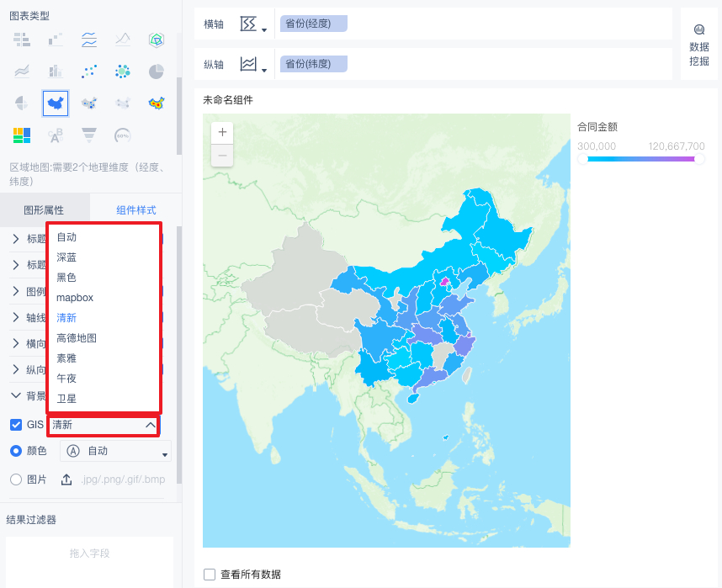Click the 合同金额 legend title
Image resolution: width=722 pixels, height=588 pixels.
pos(597,127)
